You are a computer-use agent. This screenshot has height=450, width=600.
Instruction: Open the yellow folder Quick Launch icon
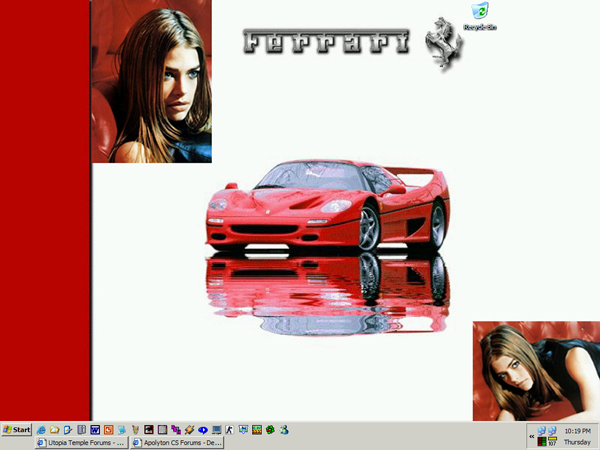[x=54, y=430]
